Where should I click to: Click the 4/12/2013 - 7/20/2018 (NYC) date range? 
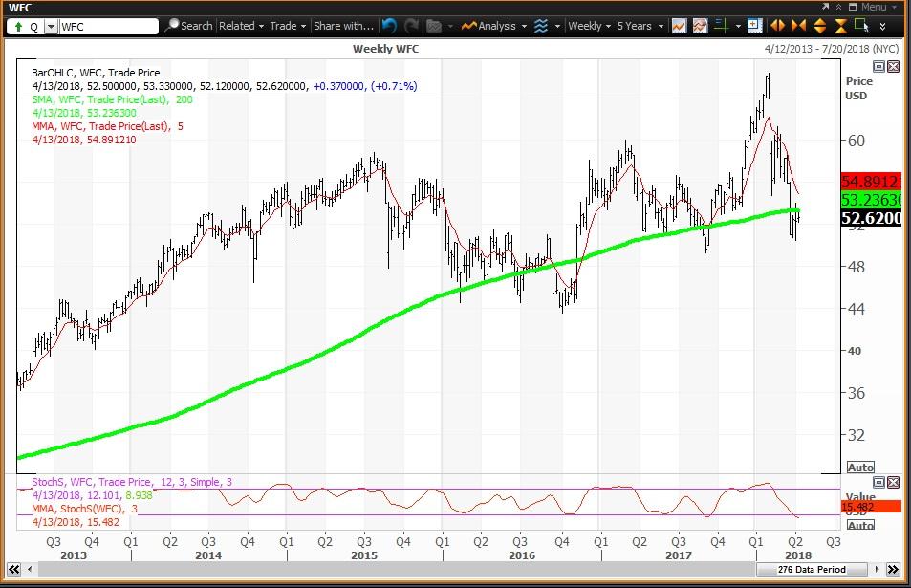tap(832, 49)
